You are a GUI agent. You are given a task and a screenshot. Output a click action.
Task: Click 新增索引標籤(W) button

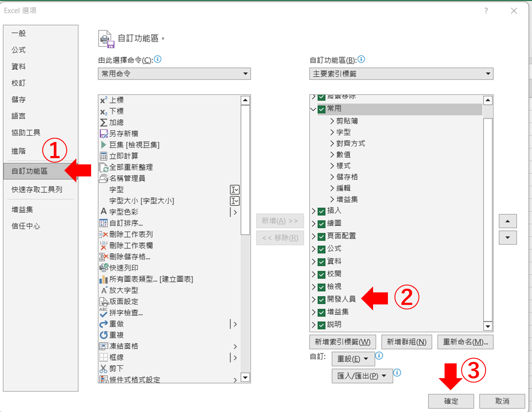click(343, 342)
